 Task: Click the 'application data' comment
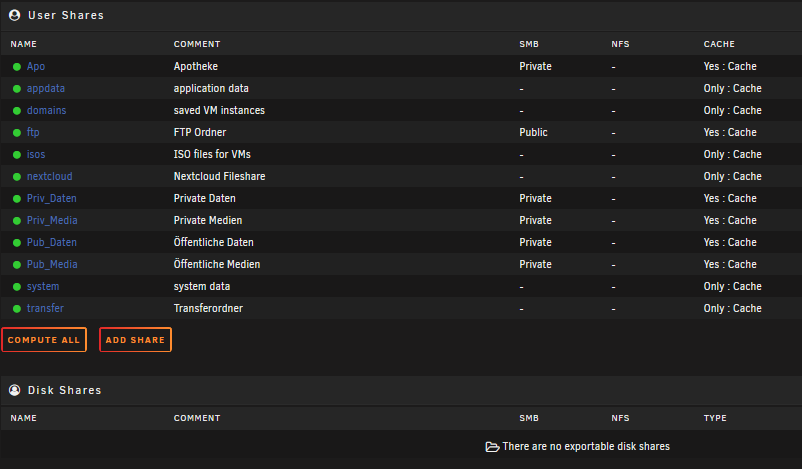point(211,88)
